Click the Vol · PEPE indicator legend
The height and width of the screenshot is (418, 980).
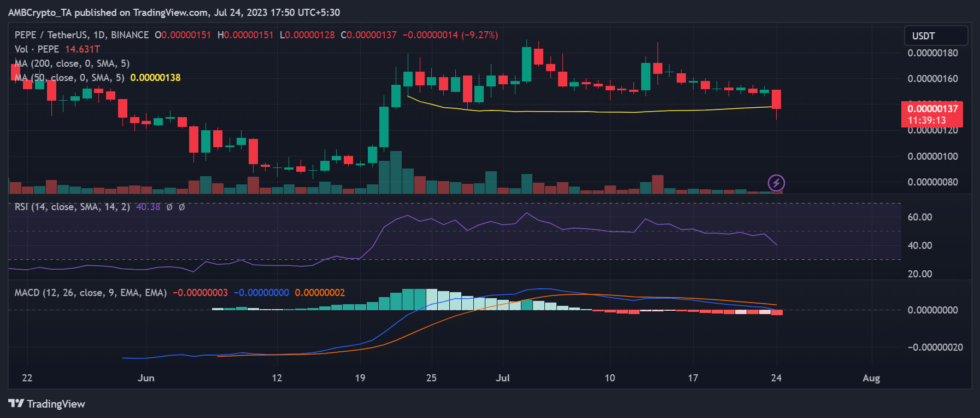(x=37, y=49)
